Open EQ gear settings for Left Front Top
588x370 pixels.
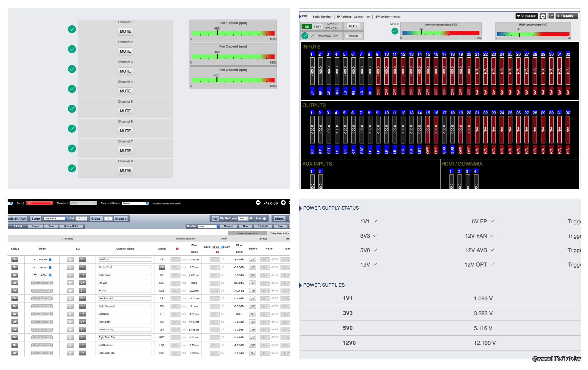pyautogui.click(x=70, y=330)
